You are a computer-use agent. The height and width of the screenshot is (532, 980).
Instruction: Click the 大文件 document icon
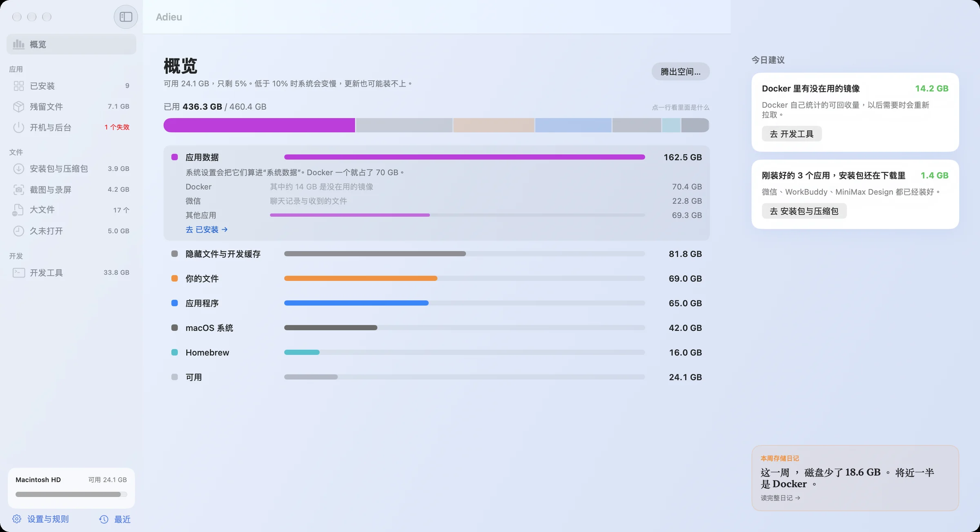(x=18, y=210)
